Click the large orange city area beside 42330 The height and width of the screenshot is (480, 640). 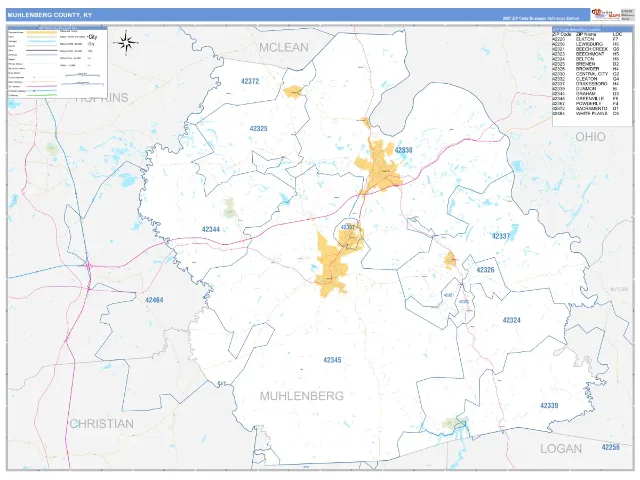pyautogui.click(x=379, y=167)
